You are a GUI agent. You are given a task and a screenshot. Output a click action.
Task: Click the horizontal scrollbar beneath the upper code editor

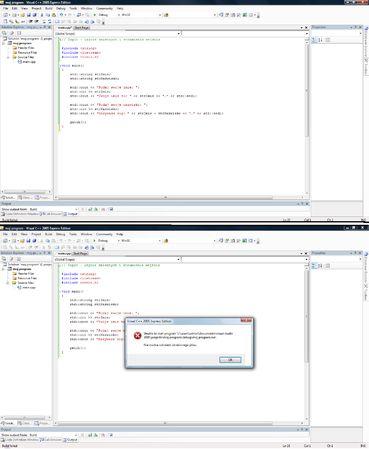coord(165,197)
